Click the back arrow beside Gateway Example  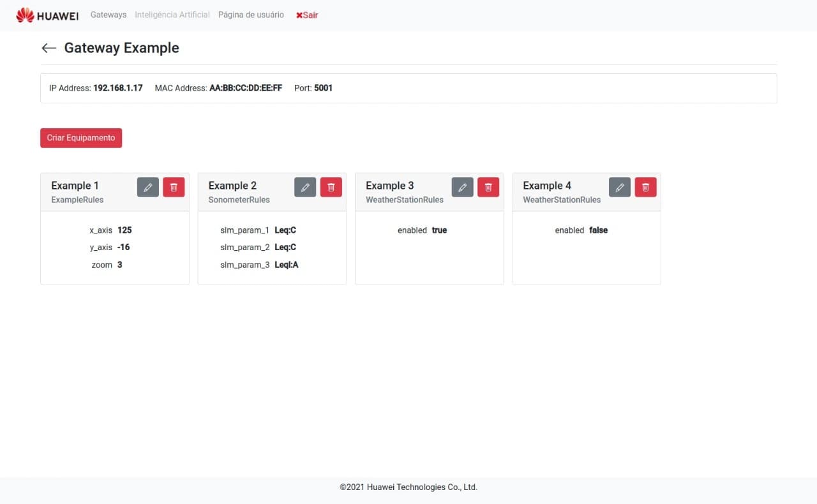click(x=49, y=48)
